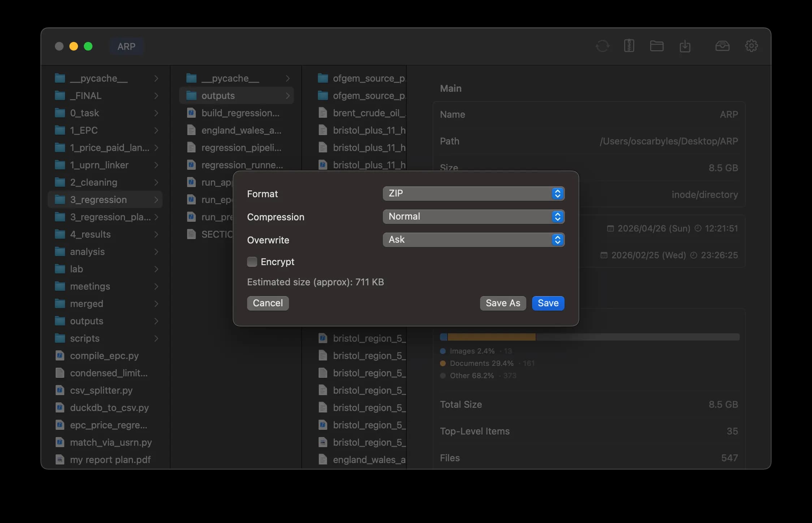Click Total Size 8.5 GB value
The width and height of the screenshot is (812, 523).
tap(723, 405)
